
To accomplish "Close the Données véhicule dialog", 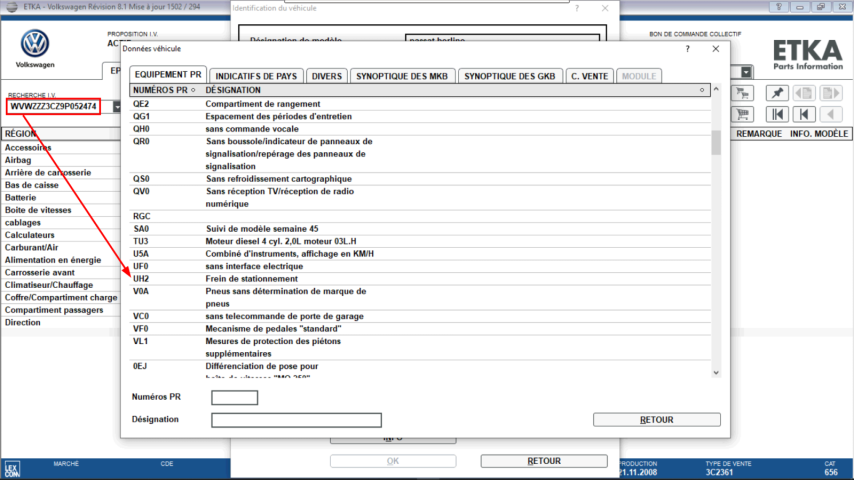I will 716,49.
